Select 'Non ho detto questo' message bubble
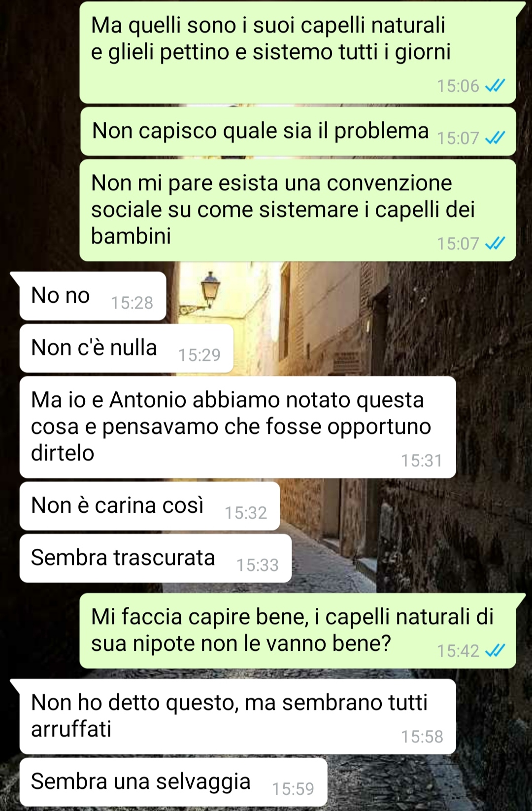 point(237,716)
